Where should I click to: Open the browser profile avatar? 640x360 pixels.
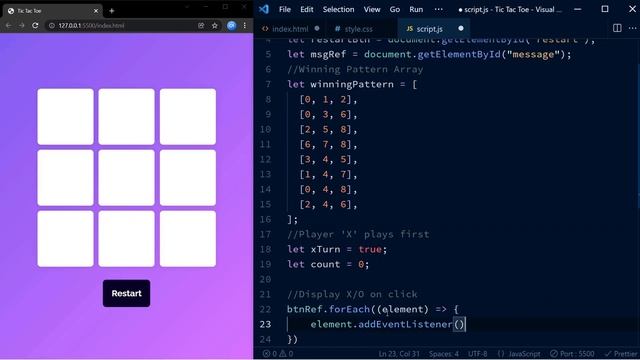pyautogui.click(x=231, y=25)
